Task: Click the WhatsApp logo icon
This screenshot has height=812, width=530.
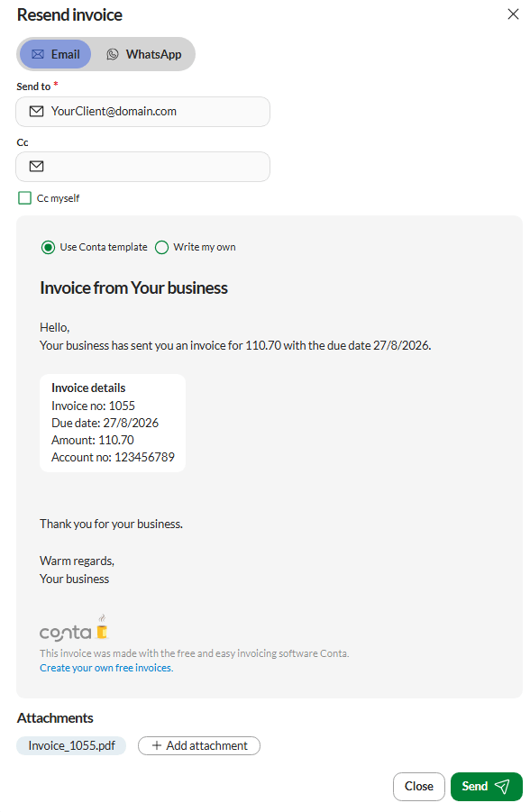Action: 113,54
